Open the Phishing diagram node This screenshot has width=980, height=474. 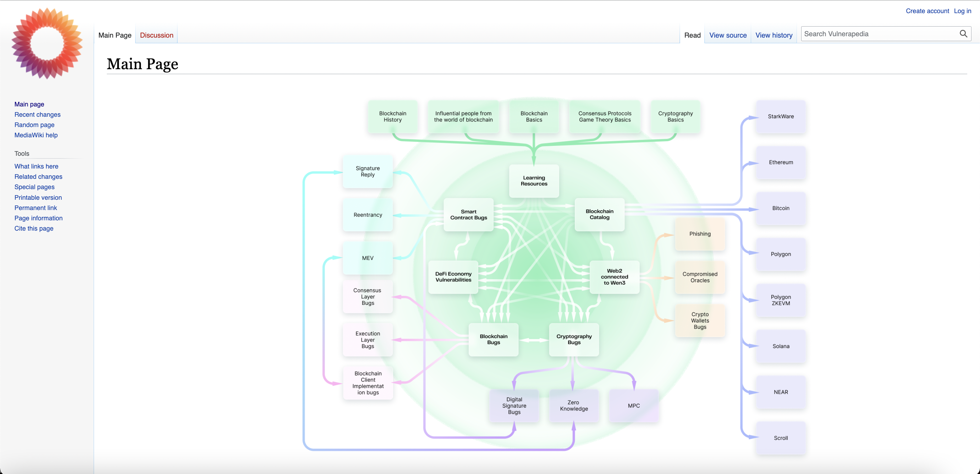click(700, 234)
